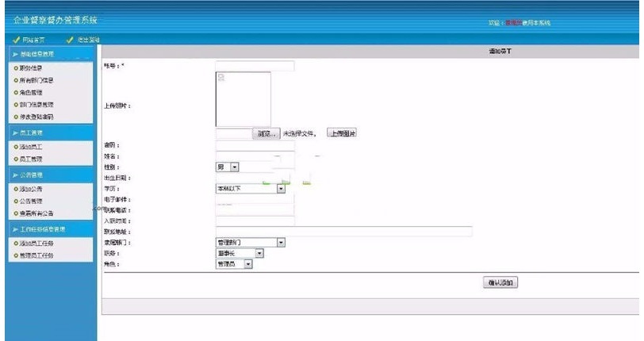Submit form with 确认添加 button

pos(500,282)
